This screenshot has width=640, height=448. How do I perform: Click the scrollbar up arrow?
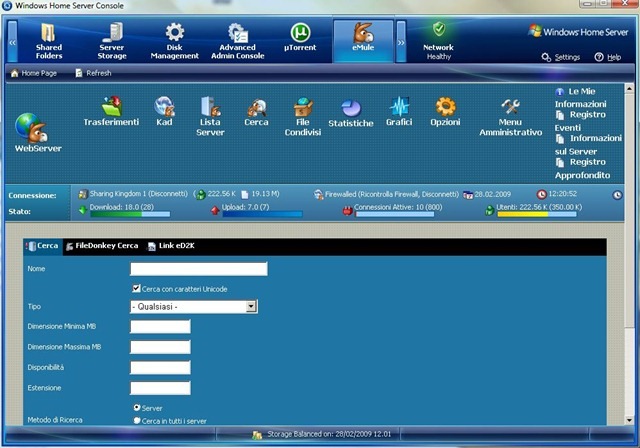pos(629,88)
